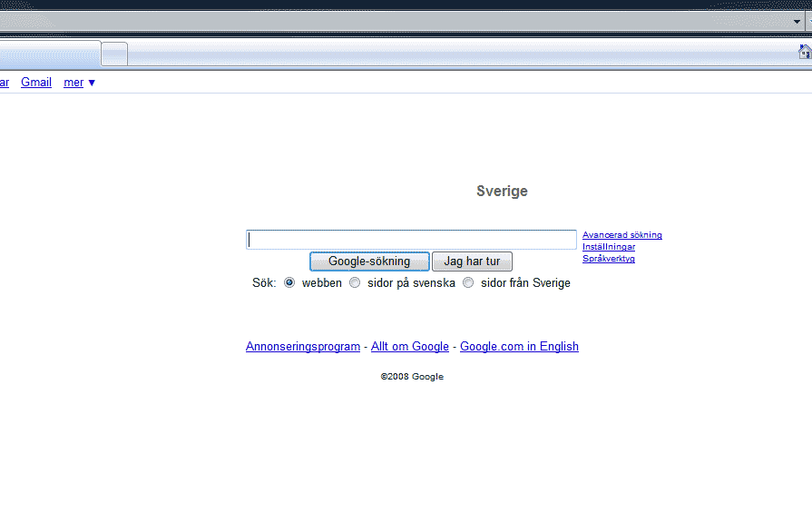Open the "Allt om Google" link
Screen dimensions: 812x513
(409, 347)
